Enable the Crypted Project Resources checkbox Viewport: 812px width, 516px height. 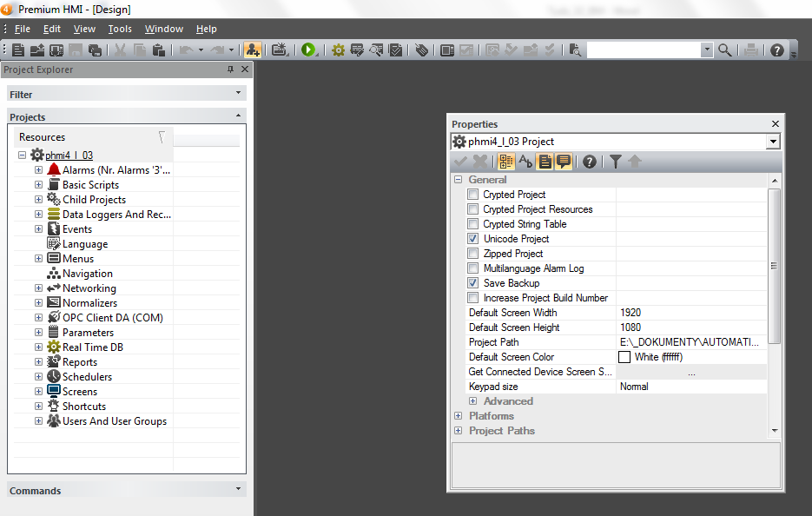472,208
